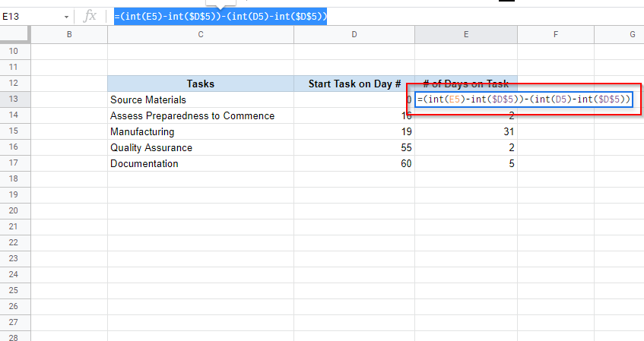644x341 pixels.
Task: Select column F header
Action: (x=556, y=35)
